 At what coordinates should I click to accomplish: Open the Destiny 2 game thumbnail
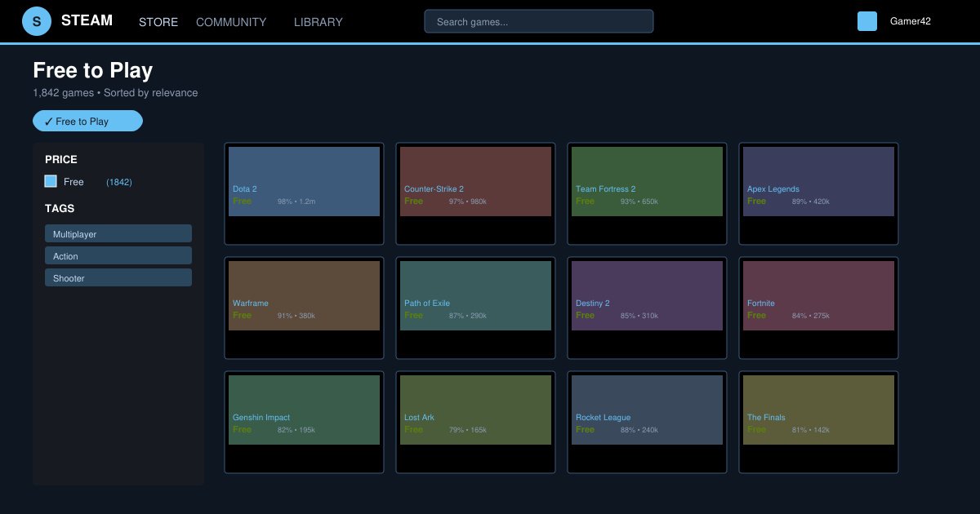click(x=647, y=295)
